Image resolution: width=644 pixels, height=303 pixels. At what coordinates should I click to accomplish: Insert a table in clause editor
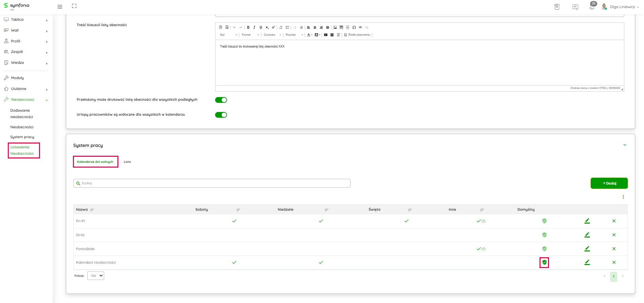coord(341,27)
